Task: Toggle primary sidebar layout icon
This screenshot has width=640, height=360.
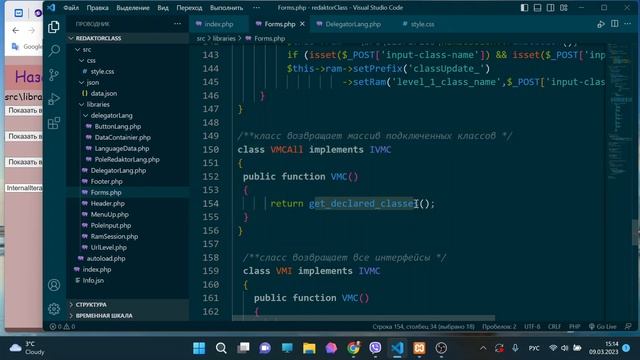Action: pos(524,8)
